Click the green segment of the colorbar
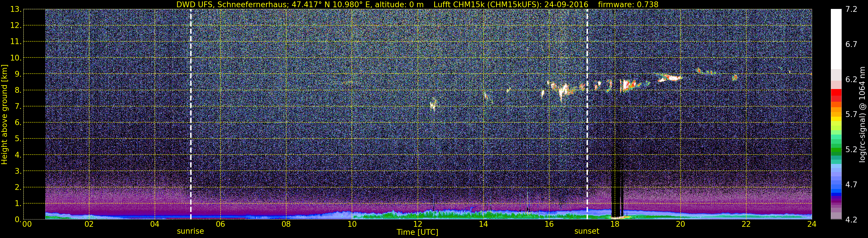The height and width of the screenshot is (238, 868). tap(836, 150)
